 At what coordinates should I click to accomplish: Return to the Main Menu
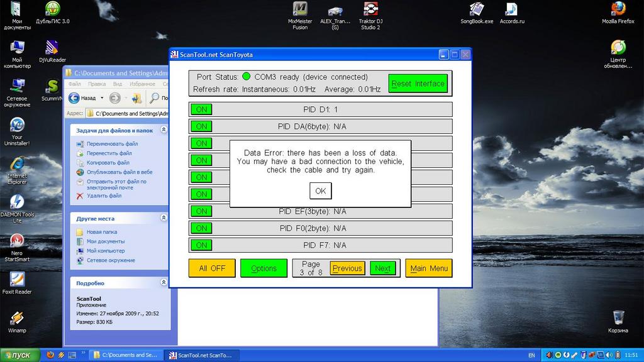tap(429, 268)
